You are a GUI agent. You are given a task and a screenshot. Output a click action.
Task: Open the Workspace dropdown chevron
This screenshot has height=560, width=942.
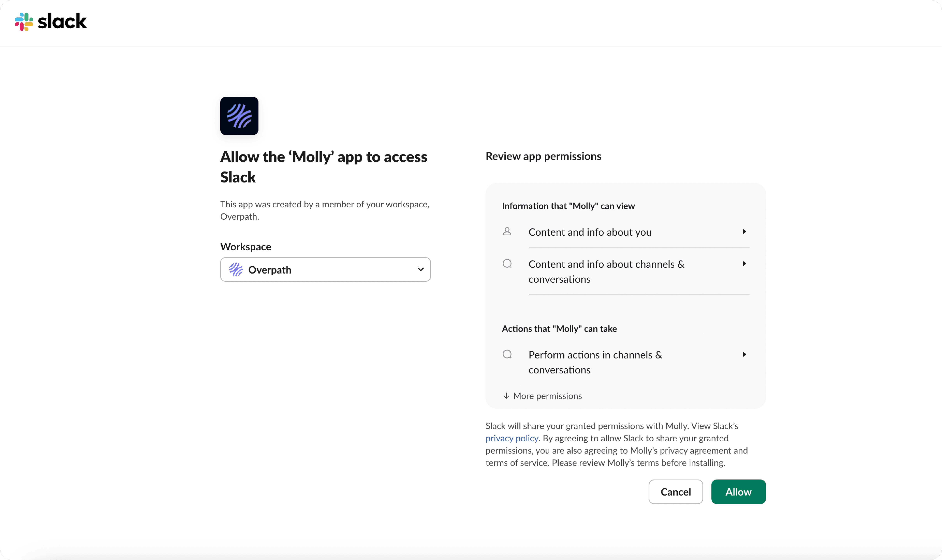coord(420,270)
